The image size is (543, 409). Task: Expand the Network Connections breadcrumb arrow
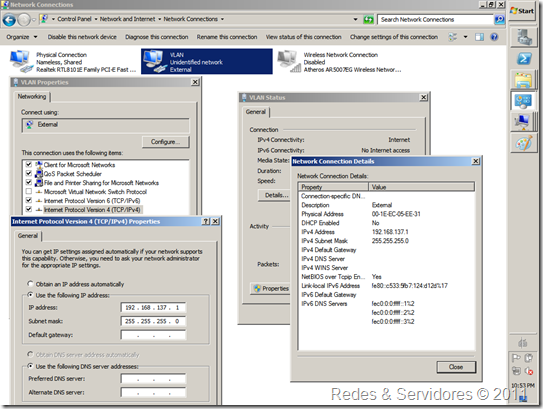222,19
